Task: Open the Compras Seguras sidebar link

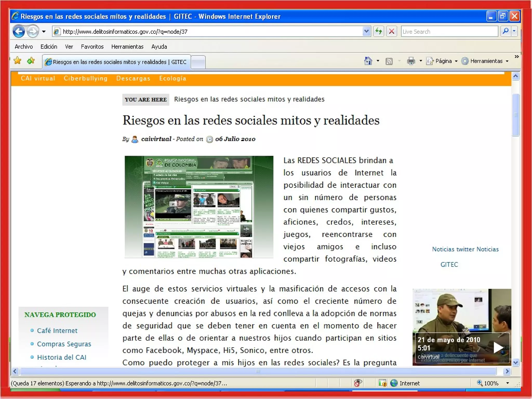Action: pyautogui.click(x=64, y=344)
